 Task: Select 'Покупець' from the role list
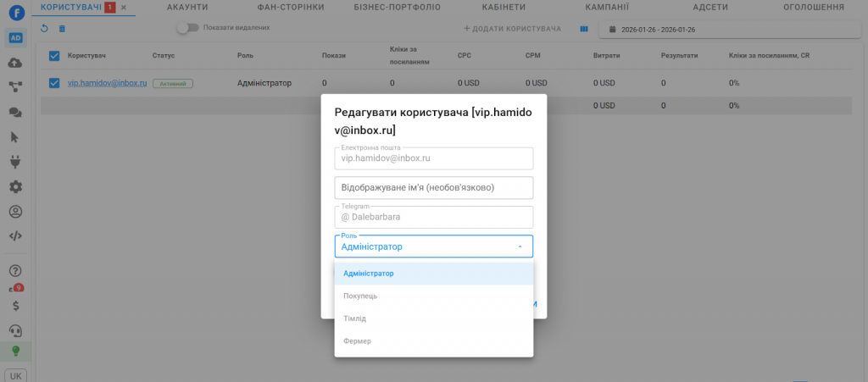click(361, 296)
